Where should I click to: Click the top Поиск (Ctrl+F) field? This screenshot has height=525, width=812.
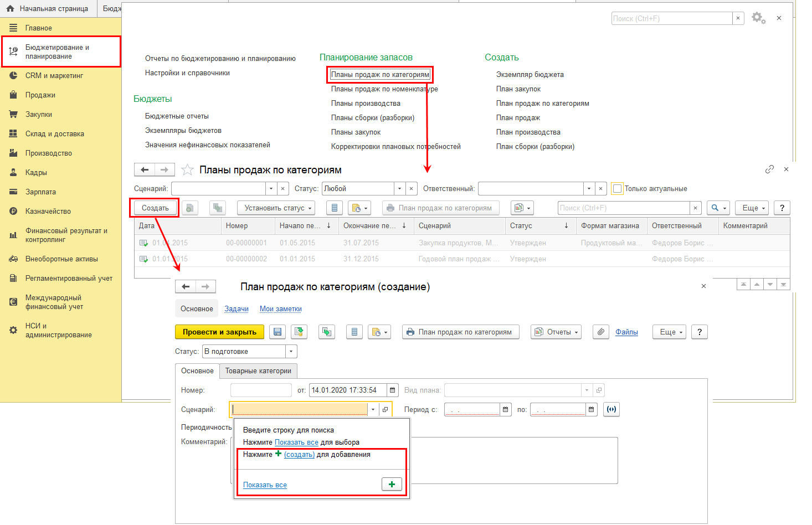pyautogui.click(x=672, y=18)
